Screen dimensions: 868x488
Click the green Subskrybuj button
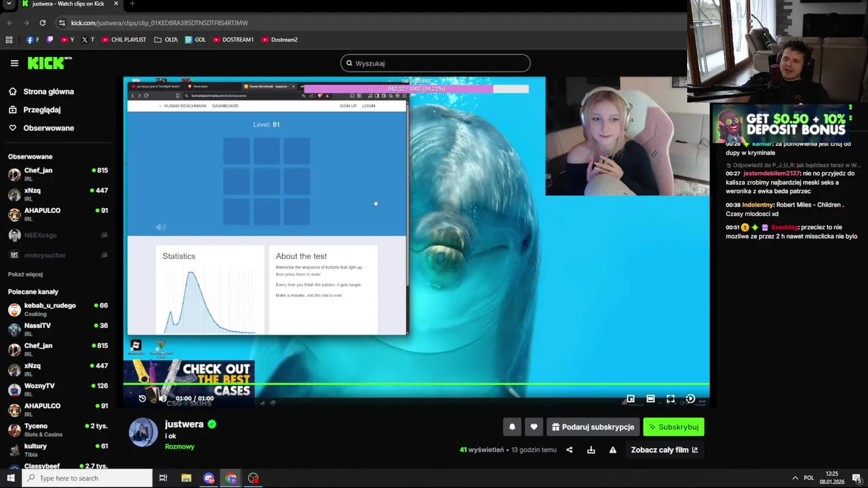tap(673, 427)
